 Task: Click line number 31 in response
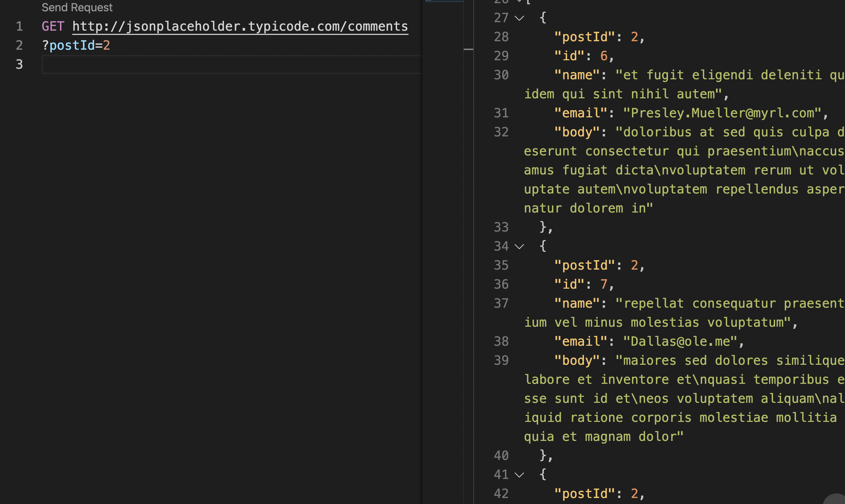coord(501,113)
